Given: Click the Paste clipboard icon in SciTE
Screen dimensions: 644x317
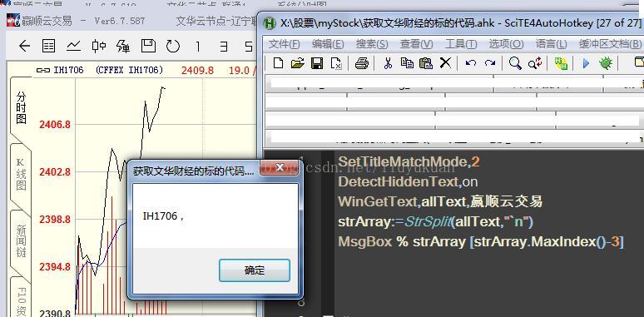Looking at the screenshot, I should (426, 63).
